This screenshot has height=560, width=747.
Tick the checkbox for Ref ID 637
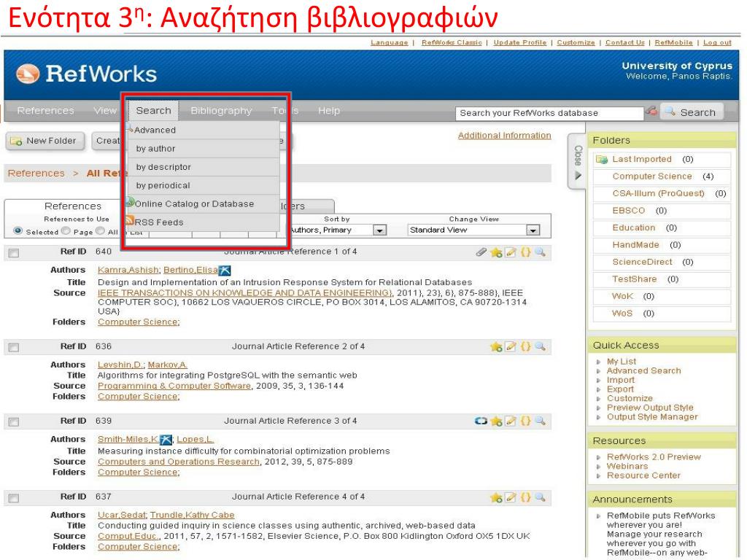tap(14, 498)
